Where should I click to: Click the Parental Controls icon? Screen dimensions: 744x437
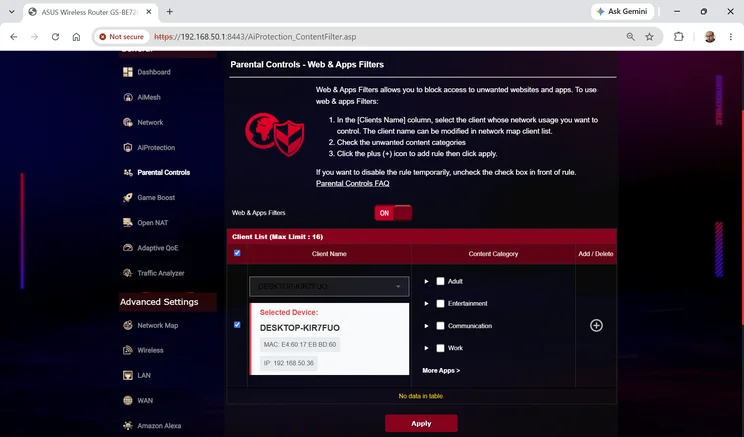coord(128,173)
